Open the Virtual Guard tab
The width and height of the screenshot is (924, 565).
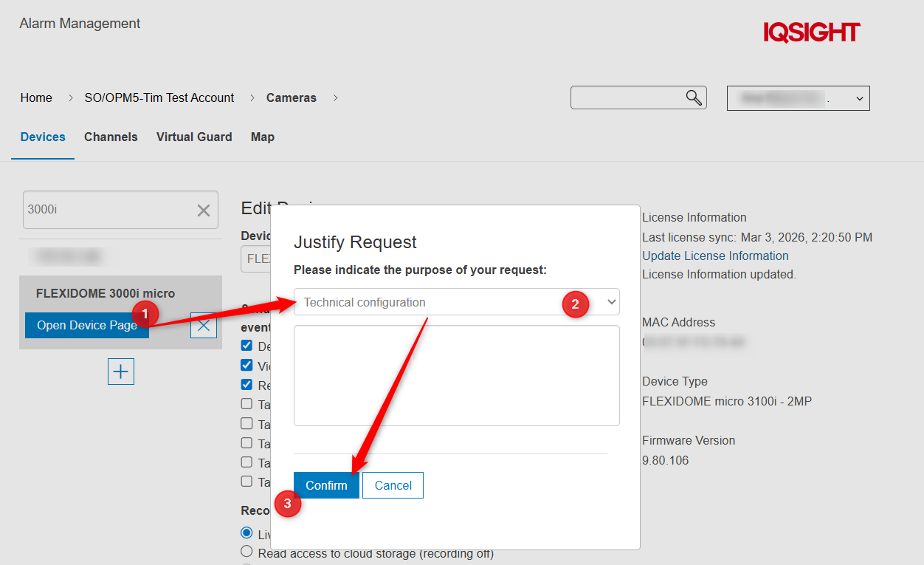point(194,137)
